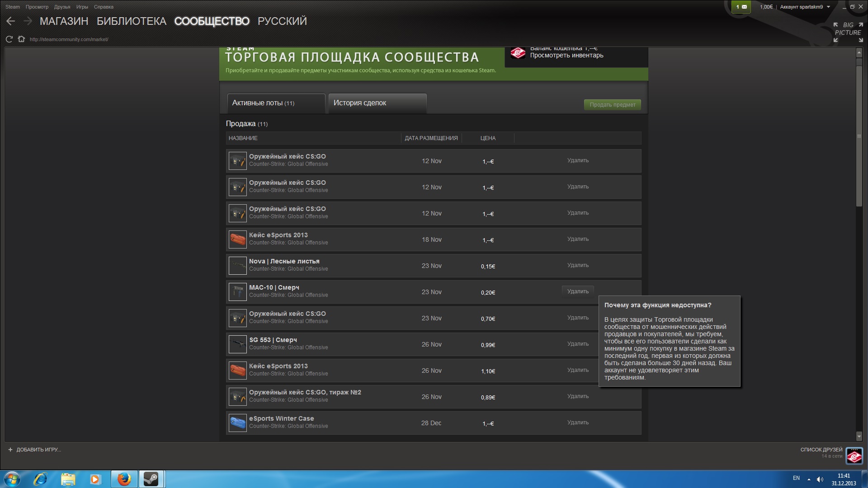Switch to История сделок tab
The image size is (868, 488).
tap(377, 103)
